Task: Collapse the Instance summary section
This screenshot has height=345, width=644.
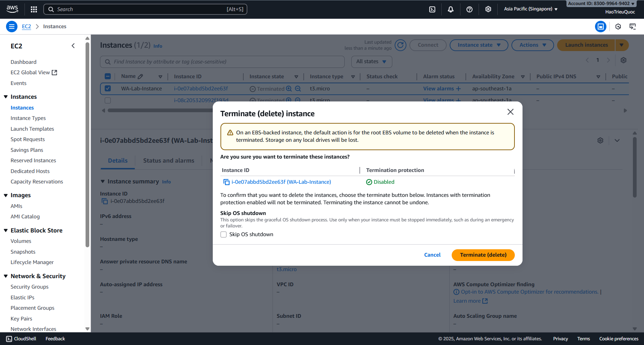Action: pos(103,181)
